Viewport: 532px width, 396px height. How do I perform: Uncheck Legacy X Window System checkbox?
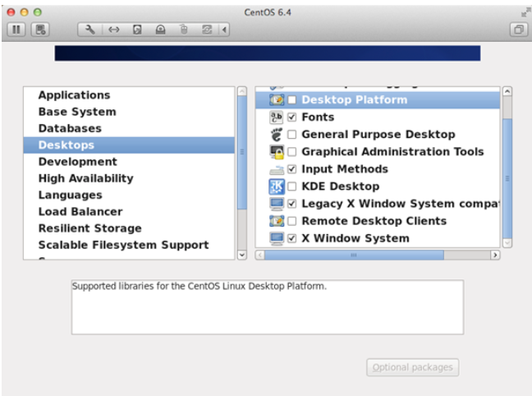click(x=291, y=204)
